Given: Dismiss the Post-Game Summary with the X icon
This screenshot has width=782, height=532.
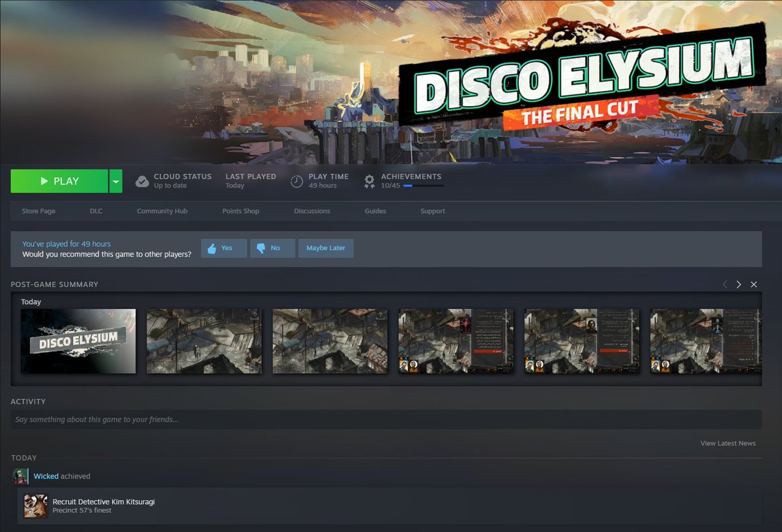Looking at the screenshot, I should tap(754, 285).
